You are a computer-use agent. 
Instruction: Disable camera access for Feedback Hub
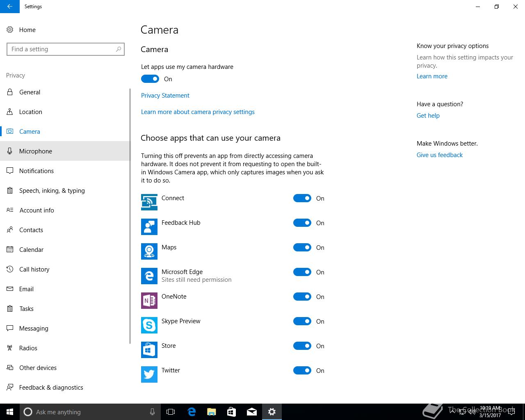[x=302, y=223]
